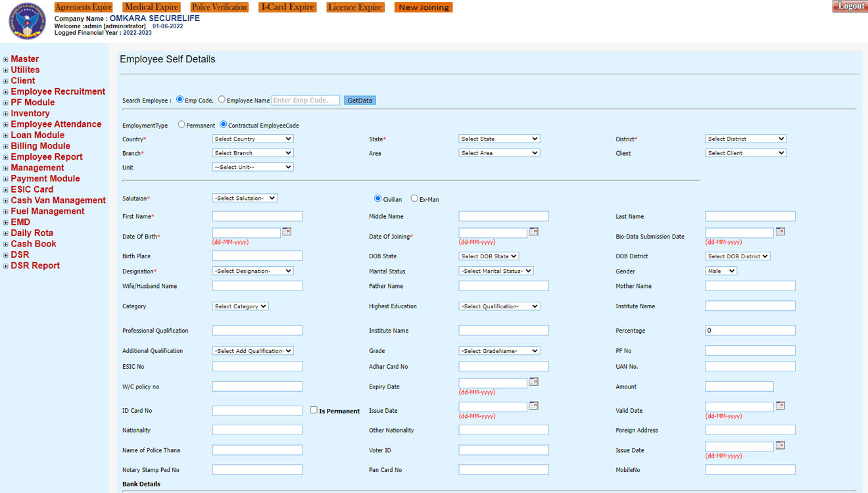The height and width of the screenshot is (493, 868).
Task: Select the Employee Name search radio button
Action: [222, 99]
